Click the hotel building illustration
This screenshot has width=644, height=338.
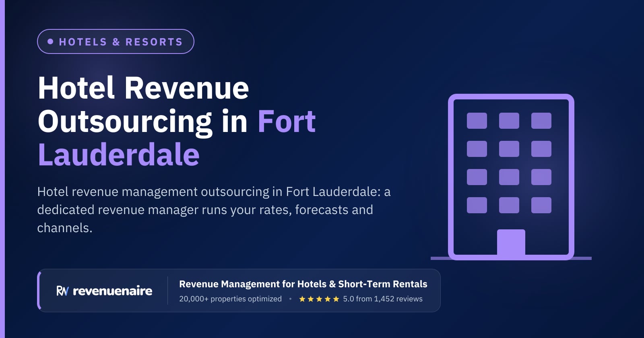pos(511,177)
